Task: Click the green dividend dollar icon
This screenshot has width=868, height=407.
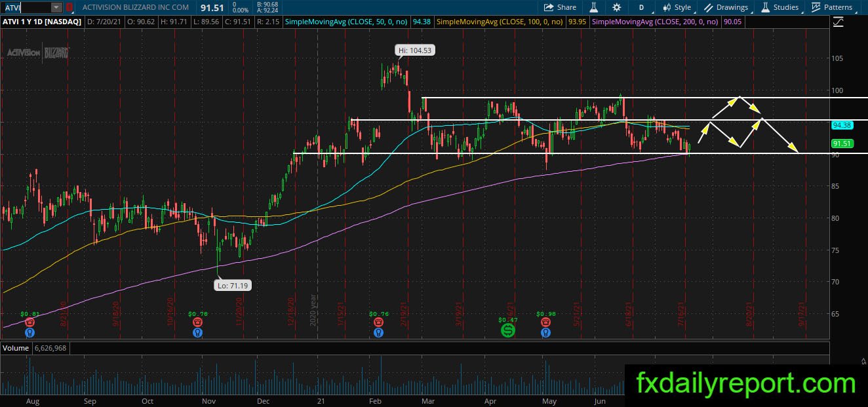Action: pyautogui.click(x=508, y=331)
